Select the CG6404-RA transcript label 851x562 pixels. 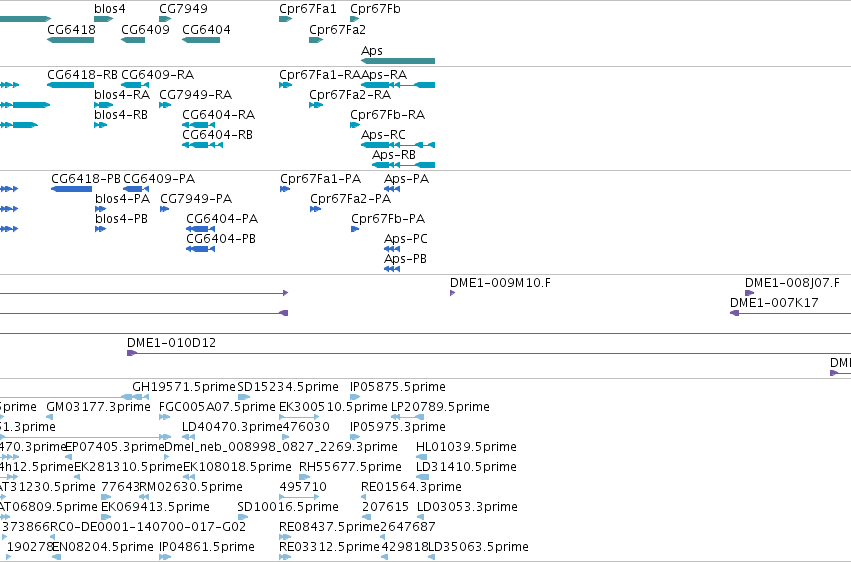pyautogui.click(x=219, y=114)
